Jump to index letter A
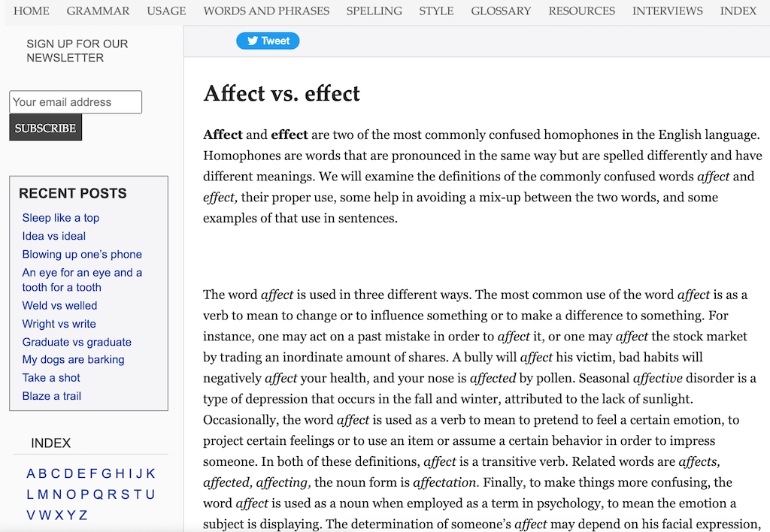The width and height of the screenshot is (770, 532). (x=31, y=473)
